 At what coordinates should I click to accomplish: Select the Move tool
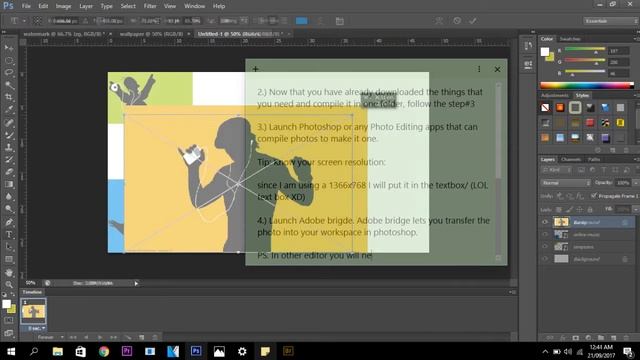(x=9, y=48)
